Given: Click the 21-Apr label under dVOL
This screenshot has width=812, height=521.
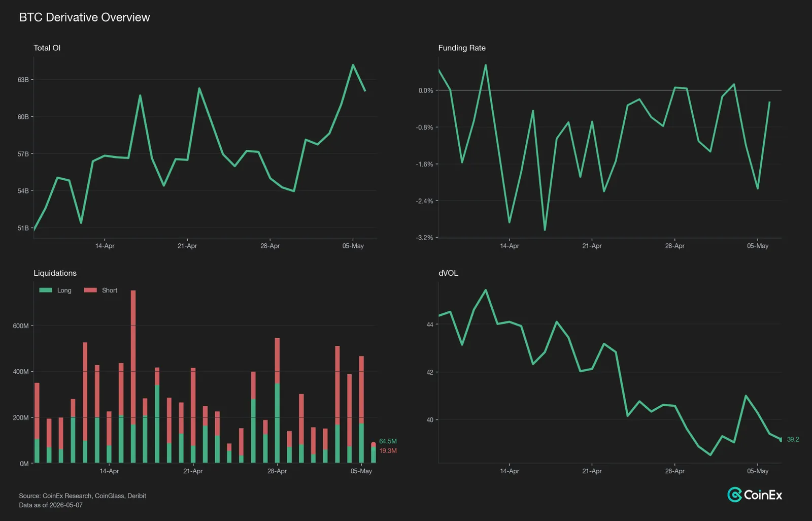Looking at the screenshot, I should point(592,471).
